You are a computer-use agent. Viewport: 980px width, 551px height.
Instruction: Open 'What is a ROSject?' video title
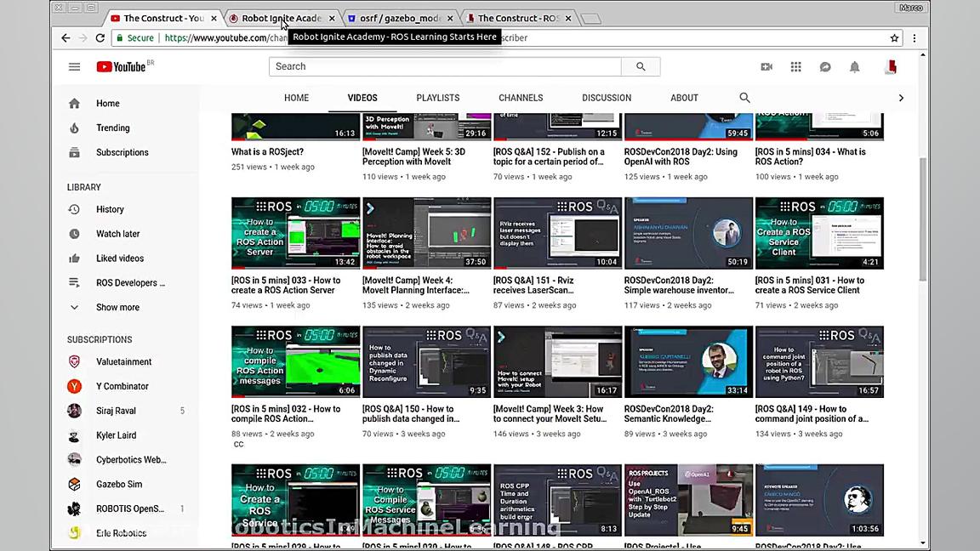click(x=267, y=152)
